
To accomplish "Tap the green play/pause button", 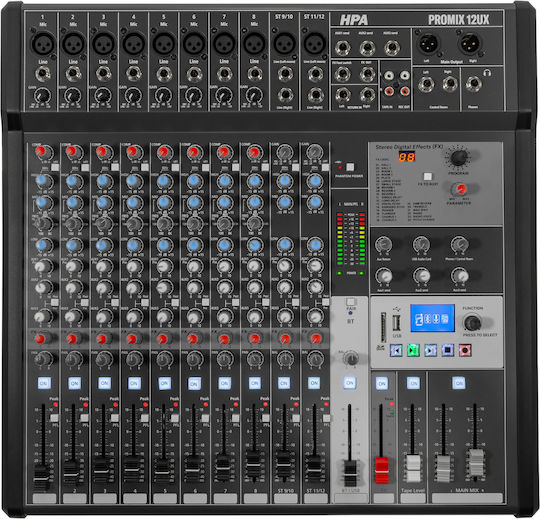I will 413,350.
